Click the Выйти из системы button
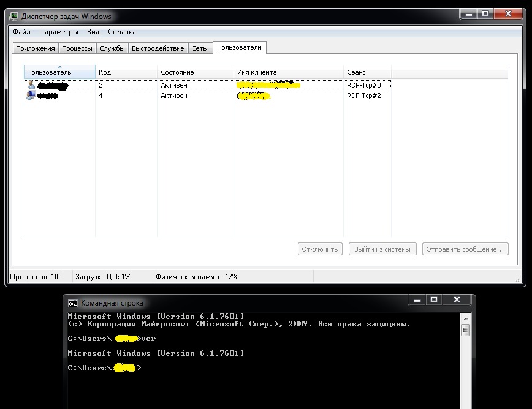532x409 pixels. 382,249
